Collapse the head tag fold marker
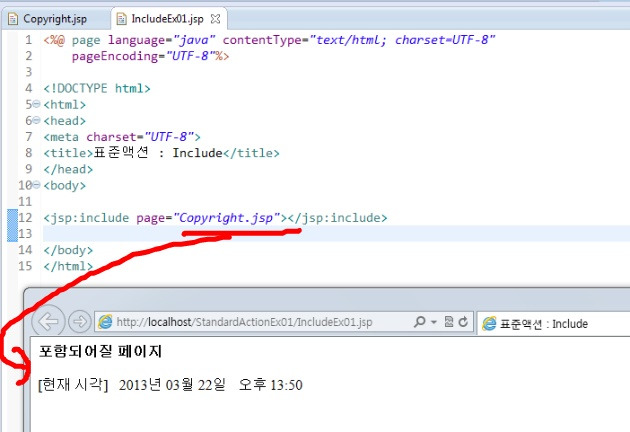This screenshot has width=630, height=432. click(x=36, y=120)
